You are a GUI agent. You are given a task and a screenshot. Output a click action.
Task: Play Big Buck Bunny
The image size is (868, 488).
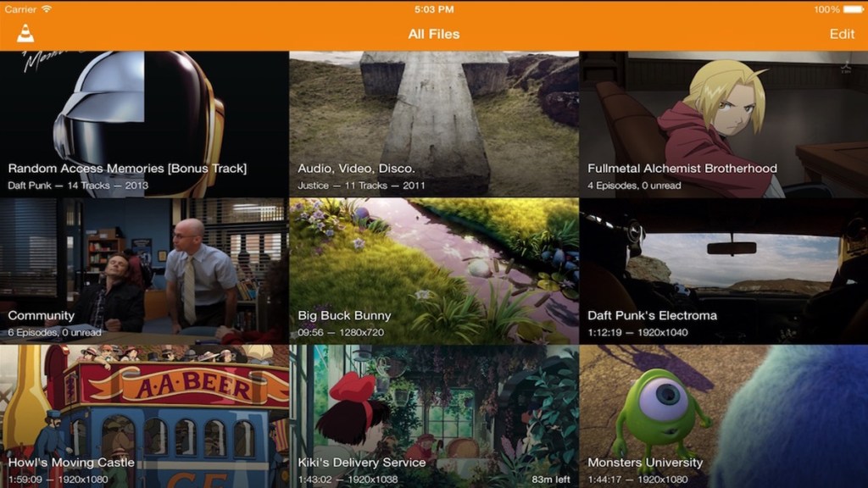[x=434, y=263]
